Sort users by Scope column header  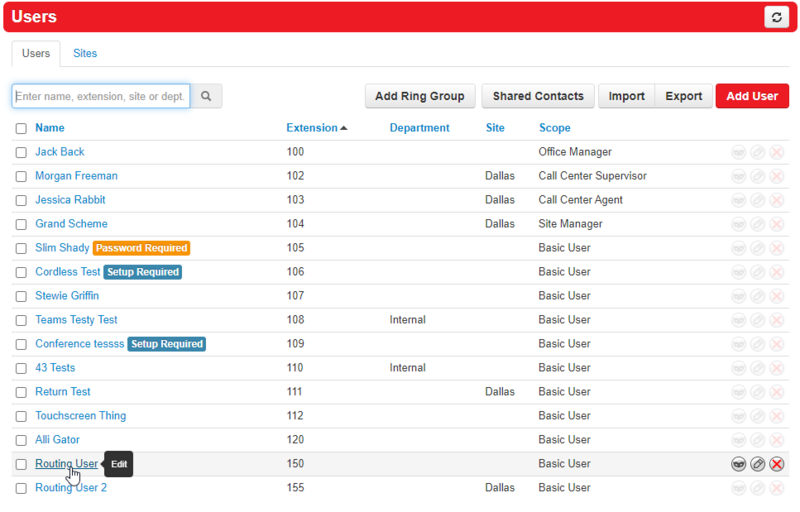tap(554, 128)
